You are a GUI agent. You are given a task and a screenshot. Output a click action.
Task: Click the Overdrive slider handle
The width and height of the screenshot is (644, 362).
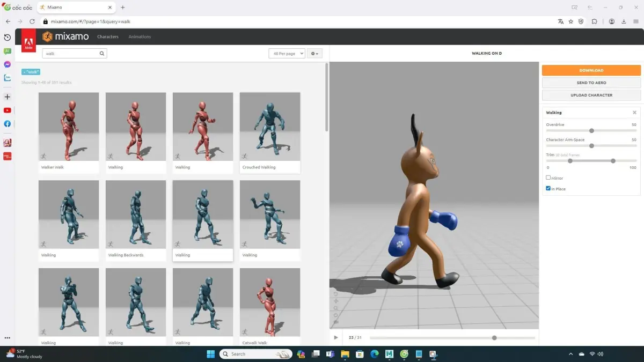(x=591, y=130)
